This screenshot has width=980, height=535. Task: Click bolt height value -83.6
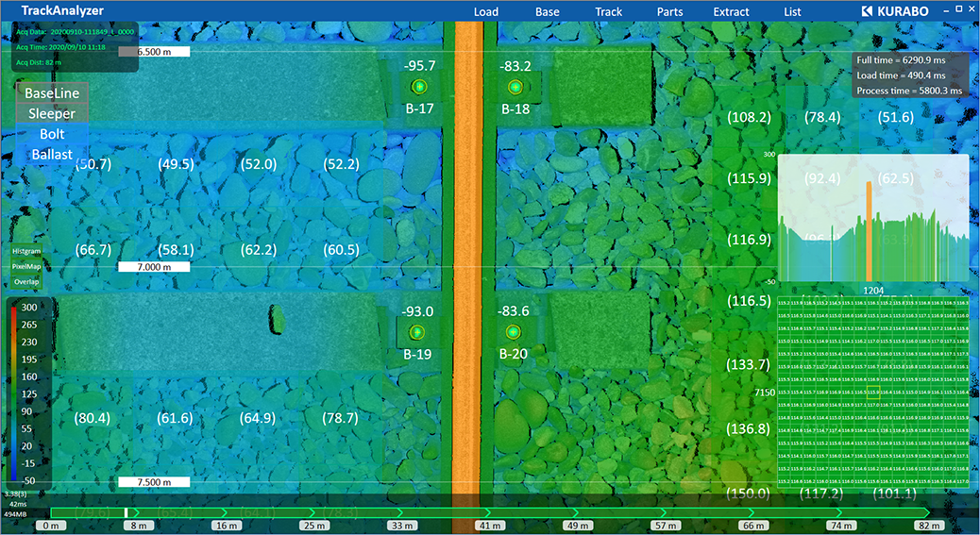[x=513, y=310]
